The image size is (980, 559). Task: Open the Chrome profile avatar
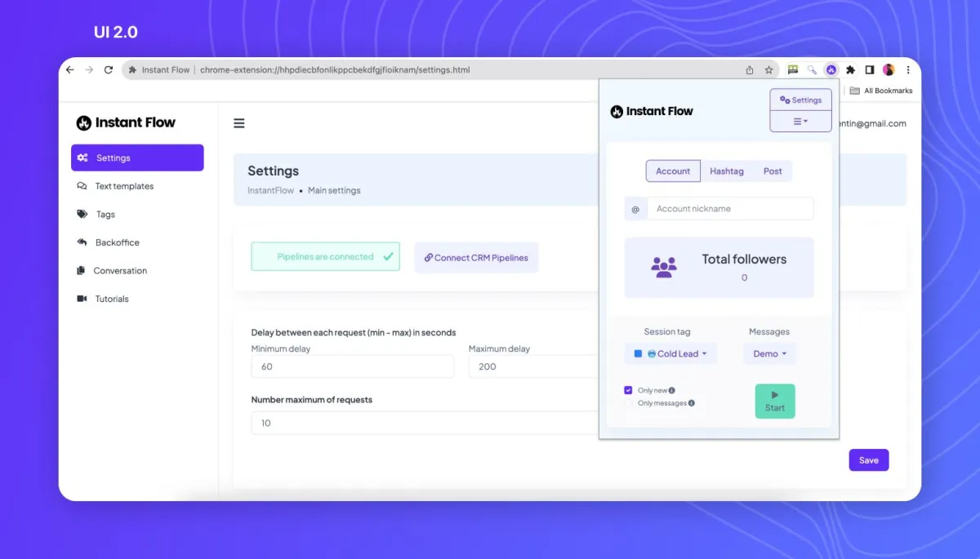889,70
